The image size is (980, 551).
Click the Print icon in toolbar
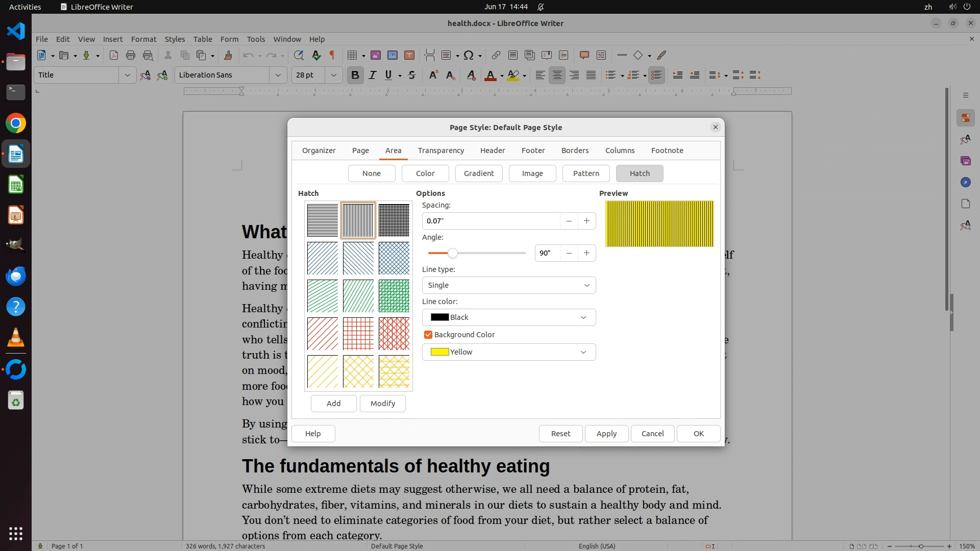131,55
